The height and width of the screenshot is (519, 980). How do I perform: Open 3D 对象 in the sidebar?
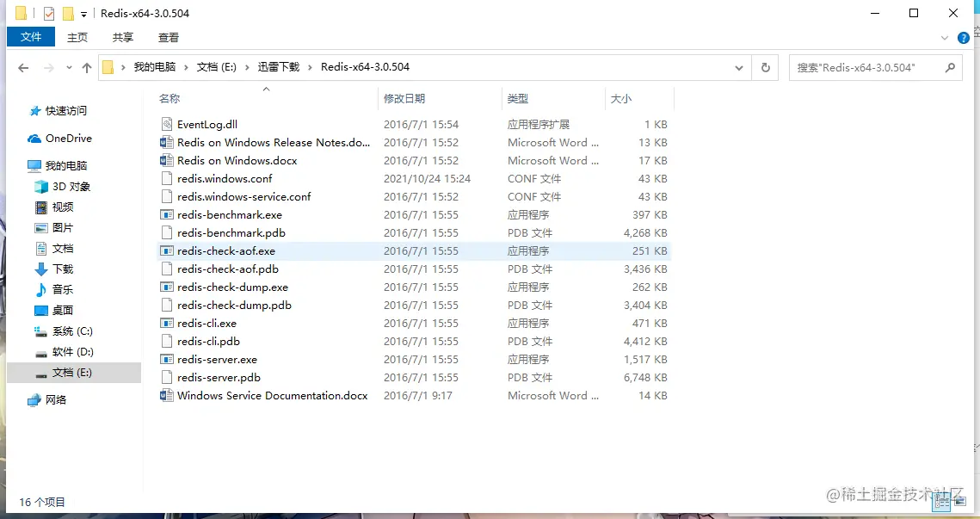(63, 186)
